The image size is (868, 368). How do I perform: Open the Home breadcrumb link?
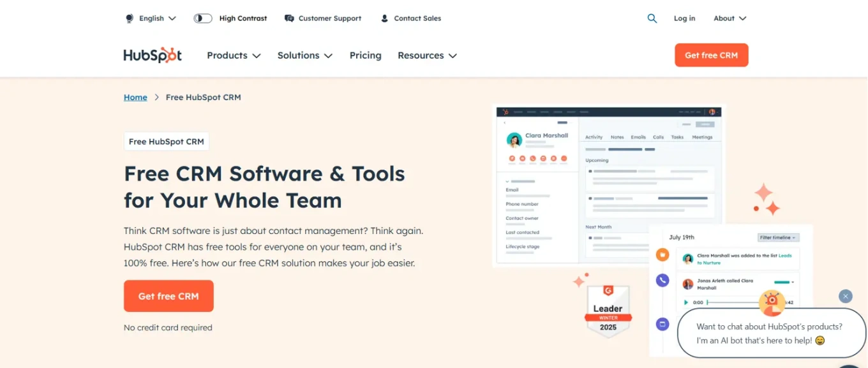pos(135,97)
